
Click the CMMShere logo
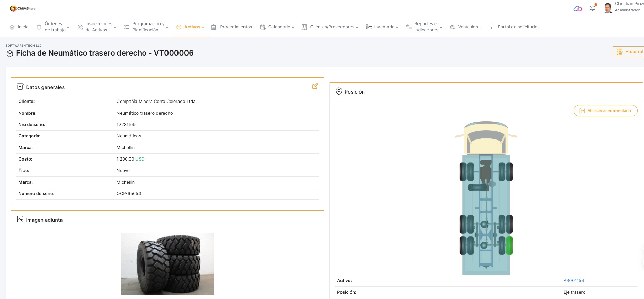tap(22, 8)
